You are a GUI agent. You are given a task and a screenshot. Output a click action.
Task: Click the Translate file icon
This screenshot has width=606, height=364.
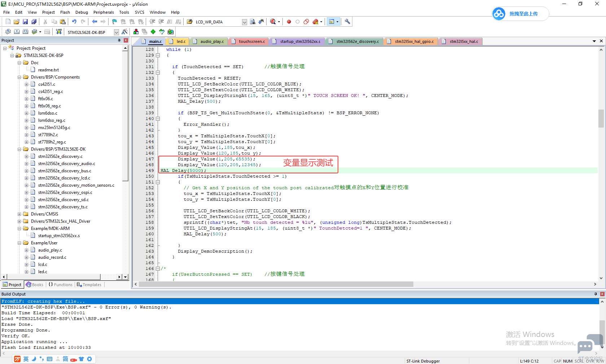[8, 32]
